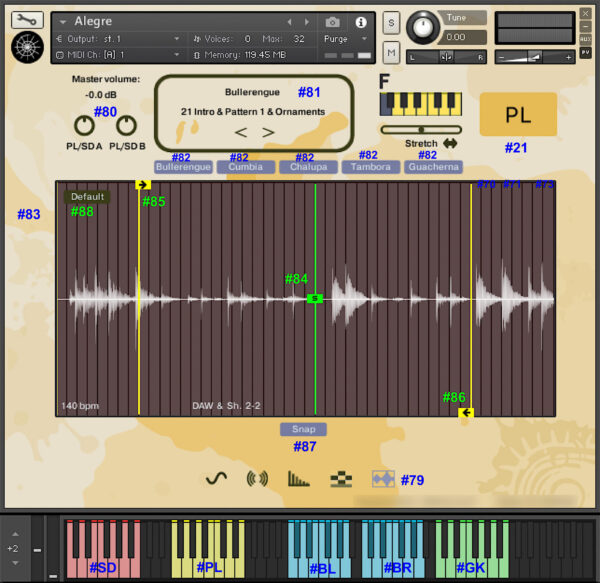
Task: Open the checkered mixer page icon
Action: [x=341, y=479]
